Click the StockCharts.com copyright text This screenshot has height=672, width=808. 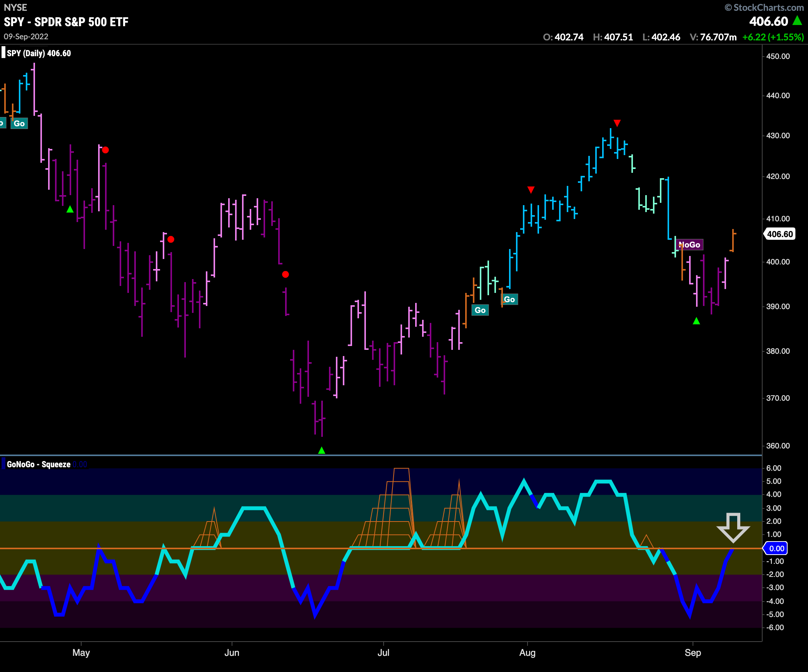[x=764, y=7]
